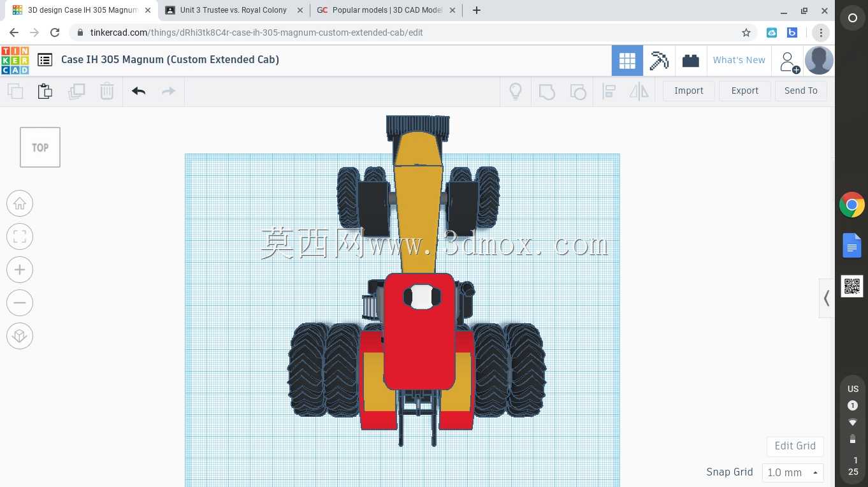Expand the collapsed shapes panel arrow
Screen dimensions: 868x487
coord(827,298)
